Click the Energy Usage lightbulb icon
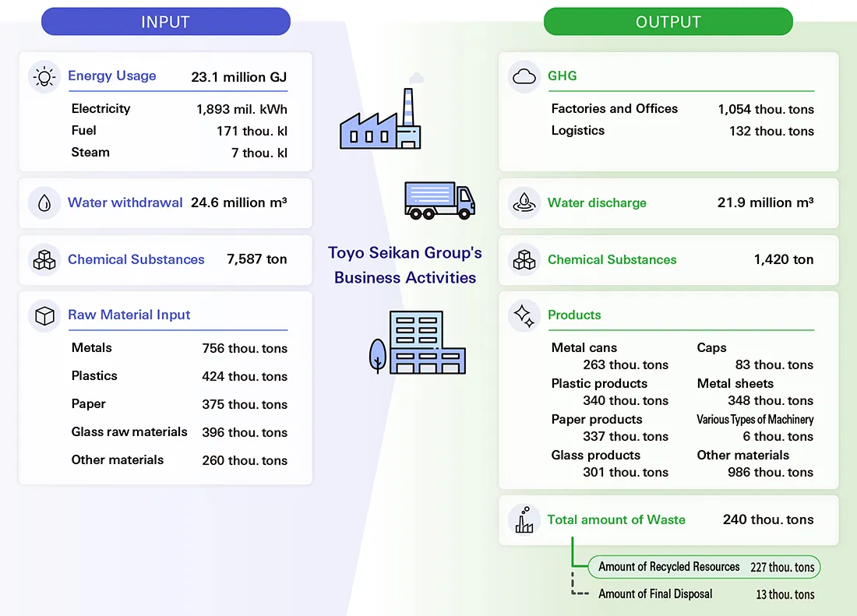Screen dimensions: 857x616 tap(44, 76)
